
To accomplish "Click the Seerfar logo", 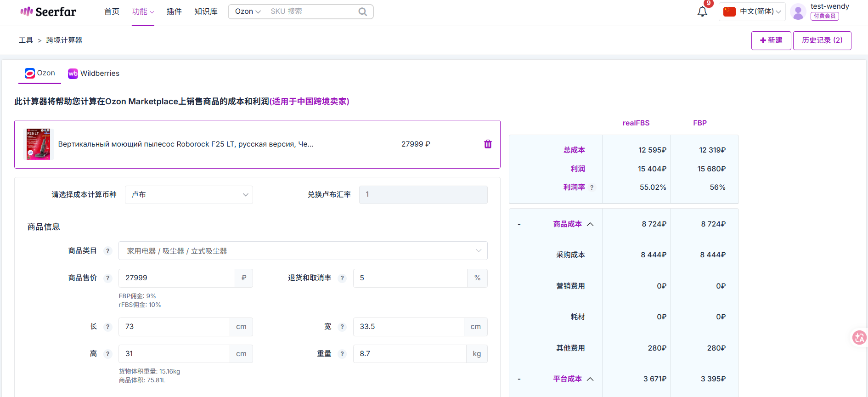I will coord(48,11).
